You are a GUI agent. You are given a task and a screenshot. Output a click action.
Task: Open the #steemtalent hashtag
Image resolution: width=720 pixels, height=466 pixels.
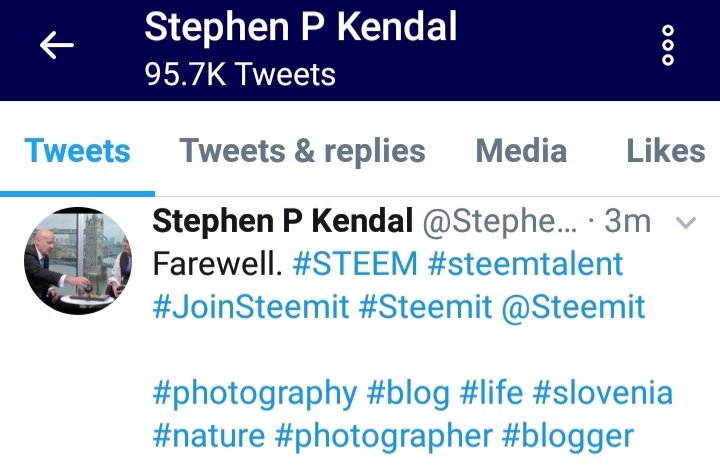(525, 264)
